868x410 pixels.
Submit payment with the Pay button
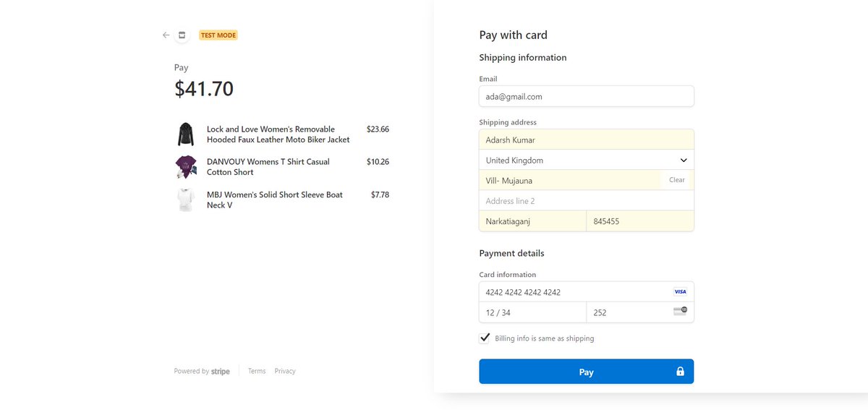click(587, 372)
